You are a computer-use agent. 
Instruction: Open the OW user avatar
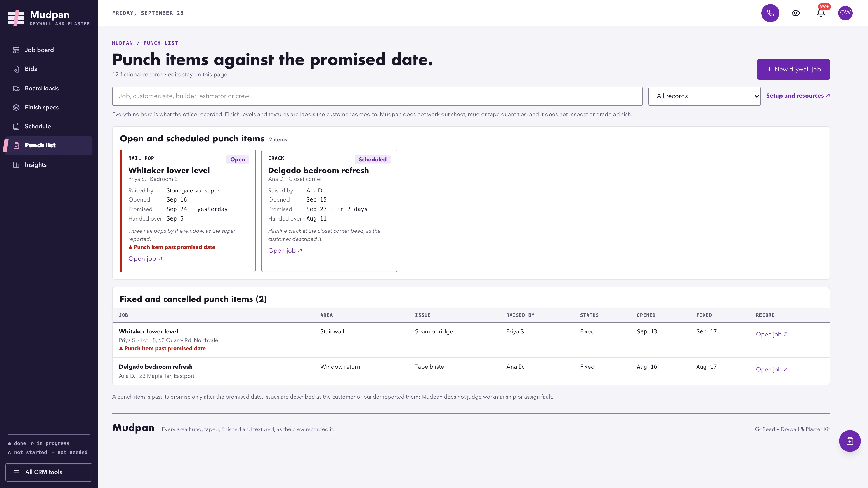pyautogui.click(x=845, y=13)
